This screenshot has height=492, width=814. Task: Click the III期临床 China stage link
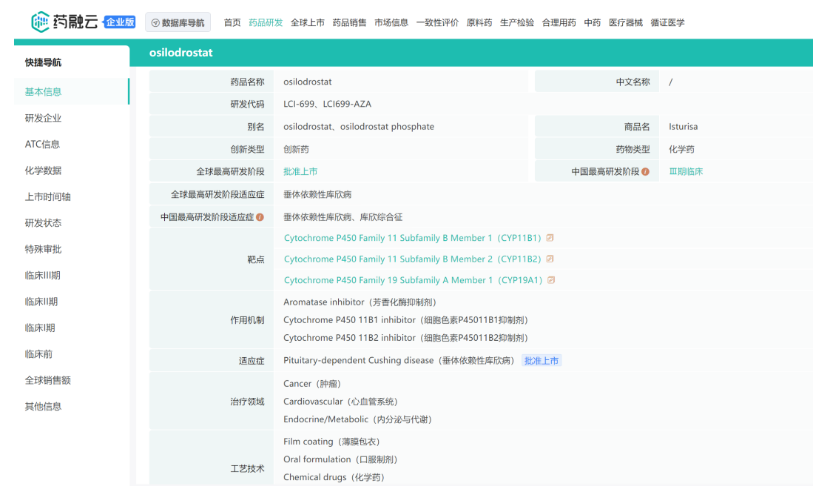pos(686,171)
